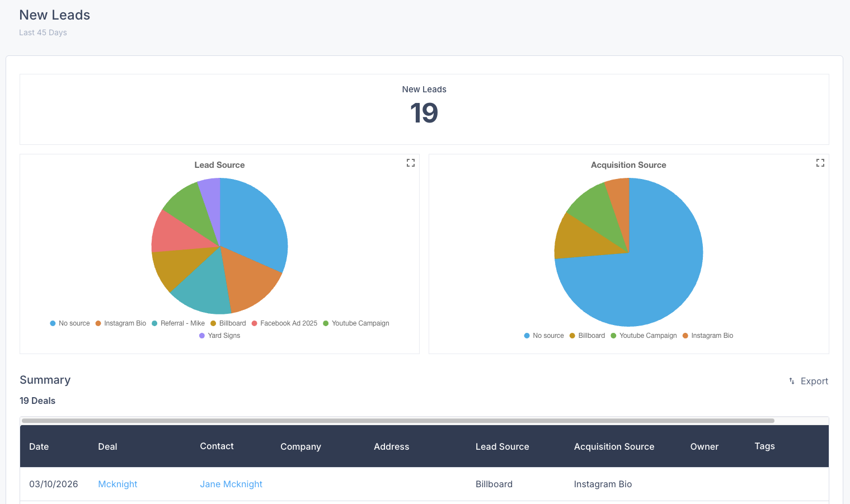The width and height of the screenshot is (850, 504).
Task: Expand the Acquisition Source chart to fullscreen
Action: 820,163
